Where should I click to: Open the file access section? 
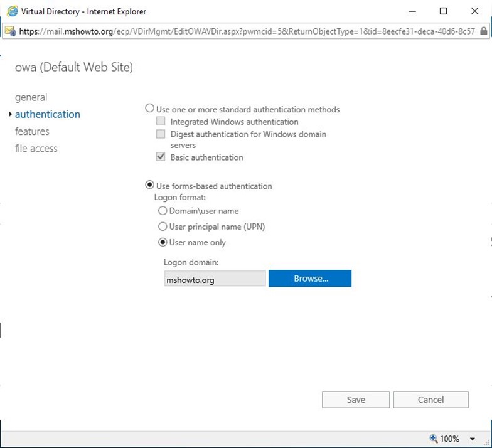point(36,148)
